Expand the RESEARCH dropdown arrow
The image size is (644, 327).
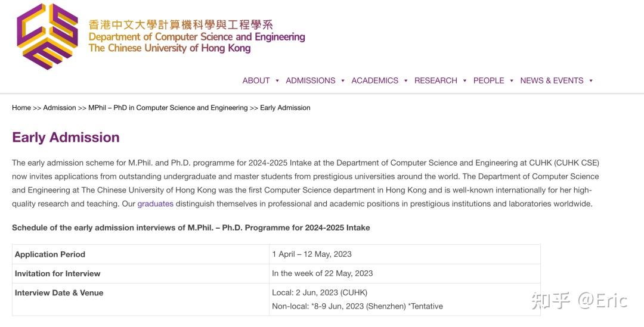pyautogui.click(x=465, y=81)
